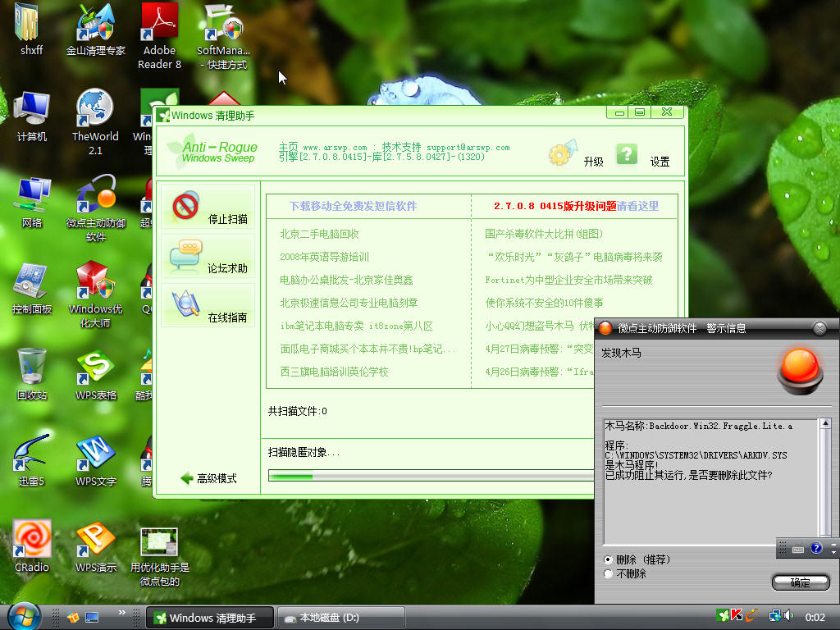Click the support@arswp.com email link
Screen dimensions: 840x630
tap(468, 148)
